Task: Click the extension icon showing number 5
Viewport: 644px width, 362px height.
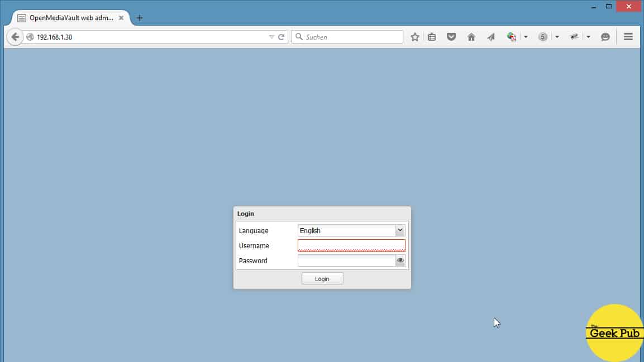Action: pyautogui.click(x=542, y=37)
